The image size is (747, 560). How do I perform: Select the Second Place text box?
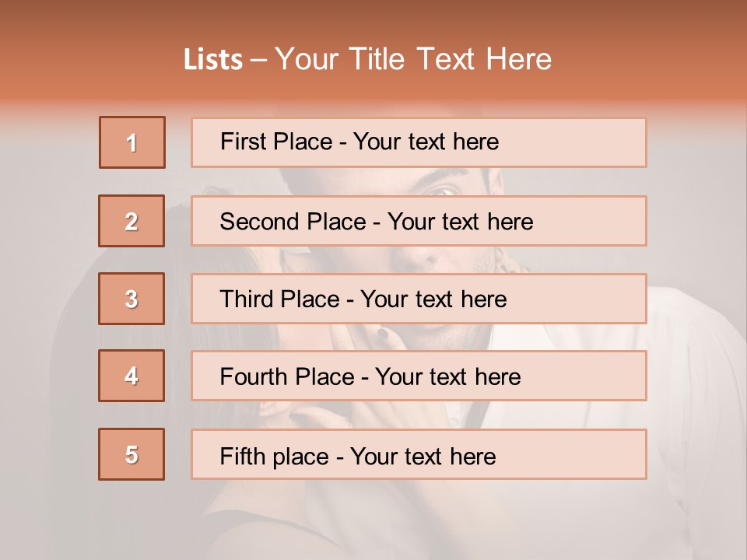pos(419,221)
